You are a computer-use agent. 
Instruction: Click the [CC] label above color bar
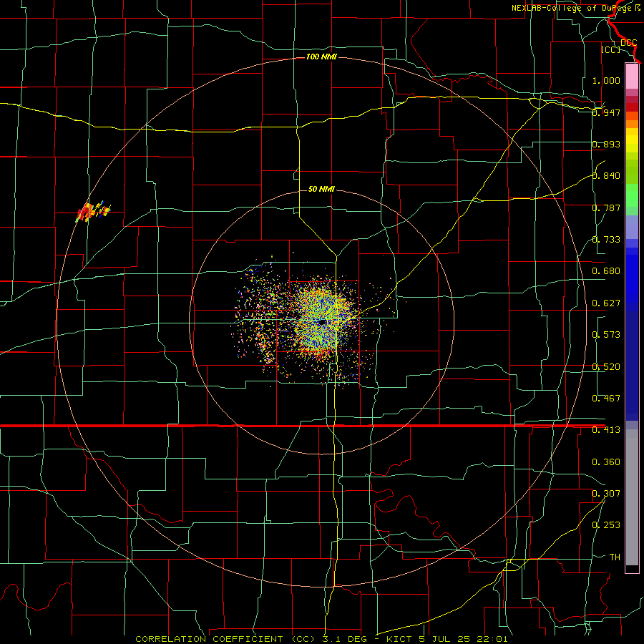[x=610, y=49]
